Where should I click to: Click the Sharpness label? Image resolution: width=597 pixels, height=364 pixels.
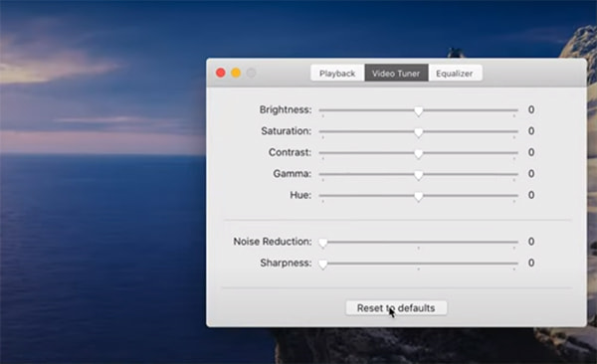286,263
